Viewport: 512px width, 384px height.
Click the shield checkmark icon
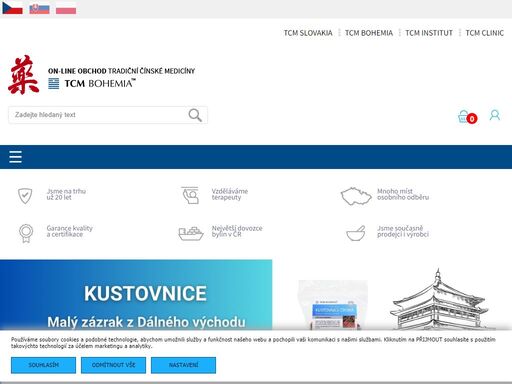point(25,196)
